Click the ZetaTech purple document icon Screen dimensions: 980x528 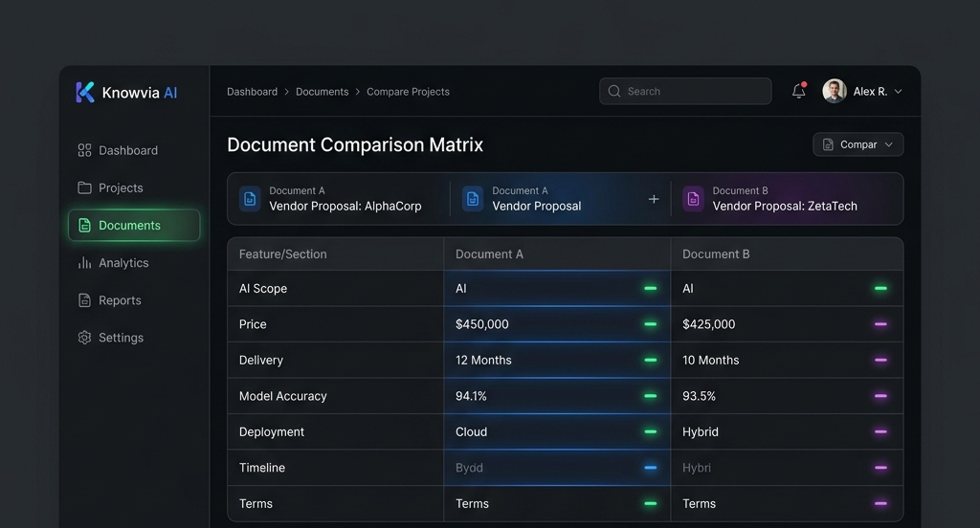[693, 199]
